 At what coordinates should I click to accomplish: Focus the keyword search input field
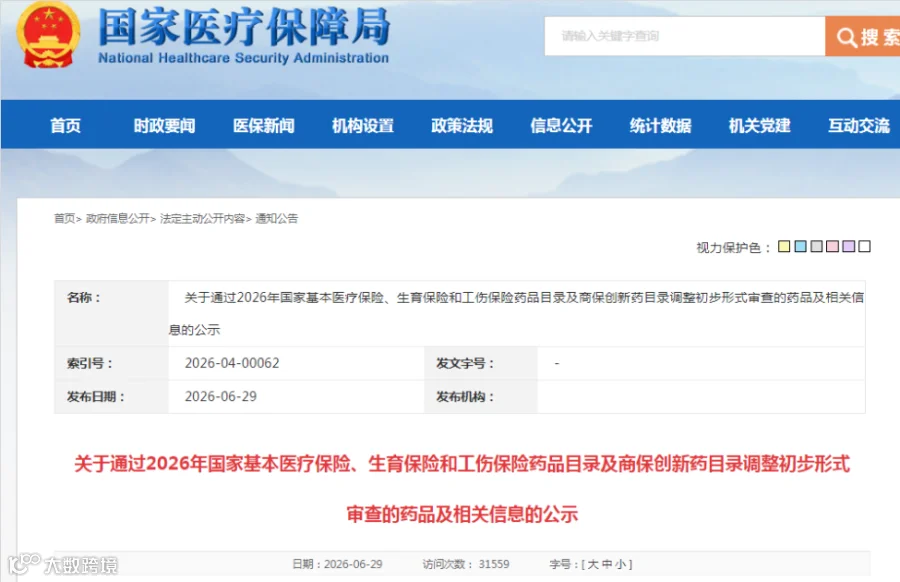[685, 36]
